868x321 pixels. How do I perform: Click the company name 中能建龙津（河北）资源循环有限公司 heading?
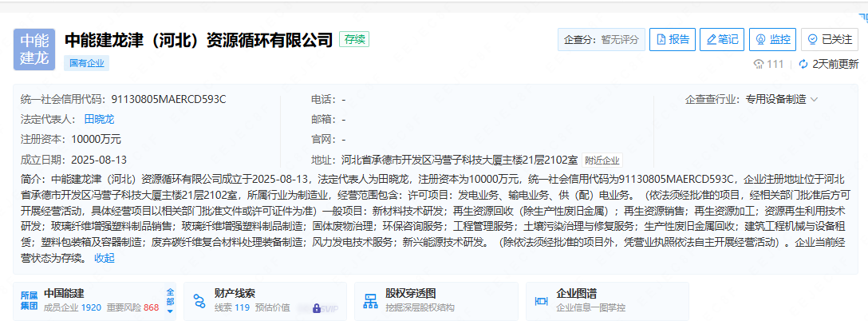pos(199,40)
